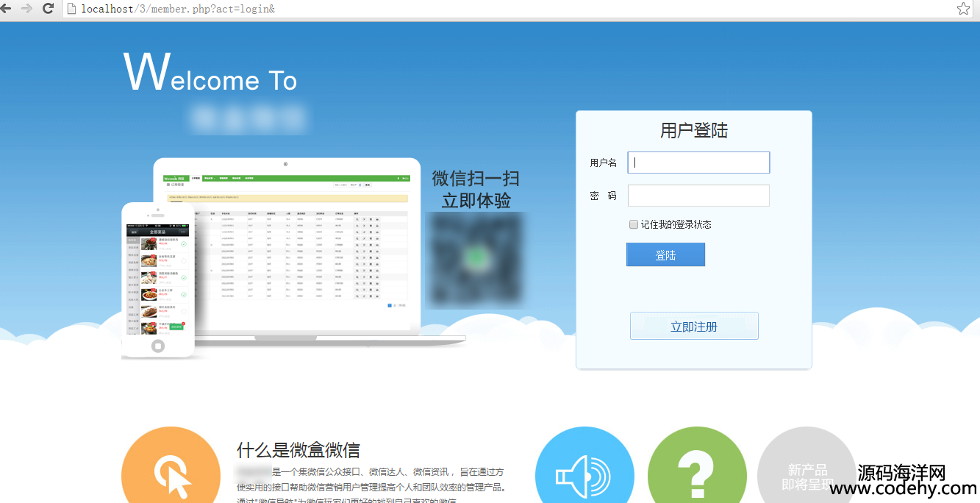Reload the page with refresh icon
The width and height of the screenshot is (980, 503).
[x=49, y=9]
